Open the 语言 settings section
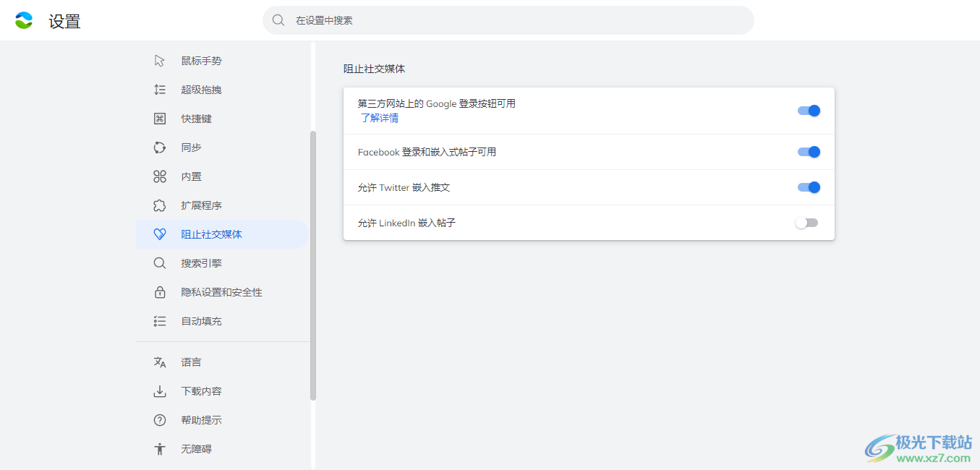 pos(191,362)
